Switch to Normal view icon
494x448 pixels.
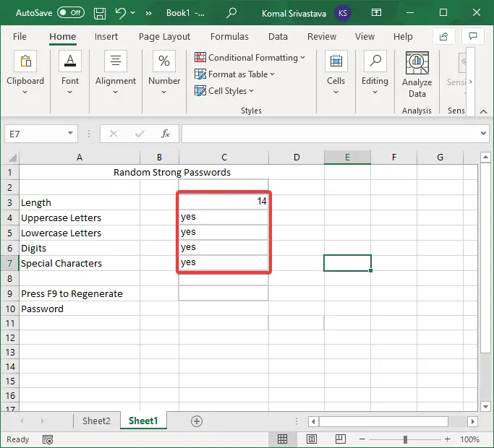coord(282,439)
